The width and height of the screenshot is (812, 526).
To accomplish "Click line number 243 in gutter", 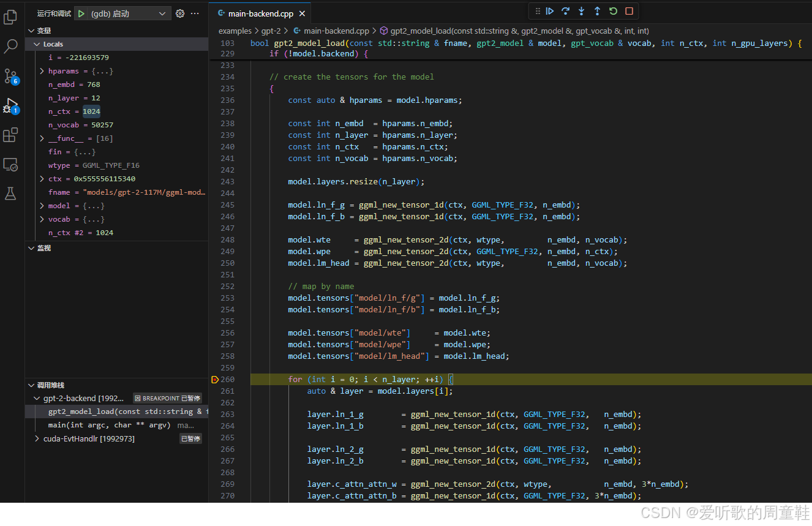I will (x=227, y=182).
